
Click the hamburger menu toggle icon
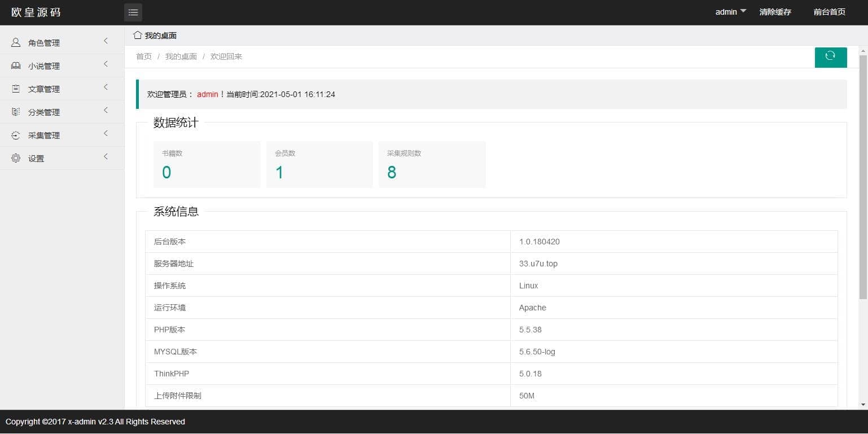(133, 12)
